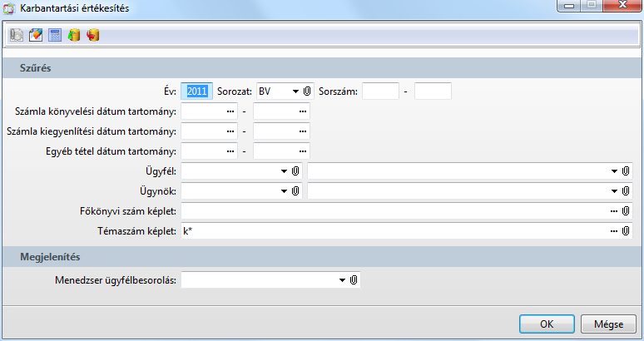644x341 pixels.
Task: Click the first Sorszám input field
Action: coord(381,91)
